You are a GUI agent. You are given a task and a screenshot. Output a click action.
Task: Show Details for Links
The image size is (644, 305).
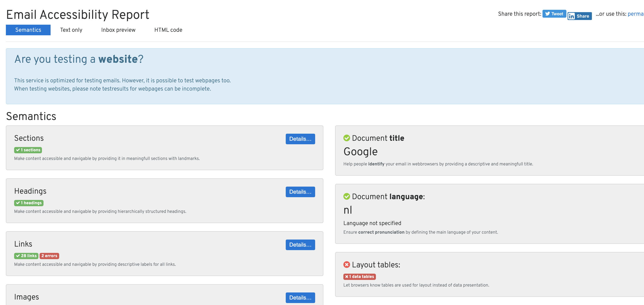tap(300, 245)
